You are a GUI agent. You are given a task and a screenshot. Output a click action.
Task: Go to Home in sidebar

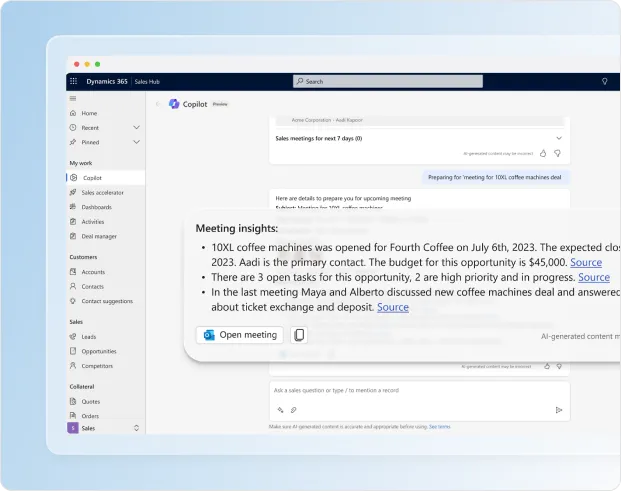point(89,113)
